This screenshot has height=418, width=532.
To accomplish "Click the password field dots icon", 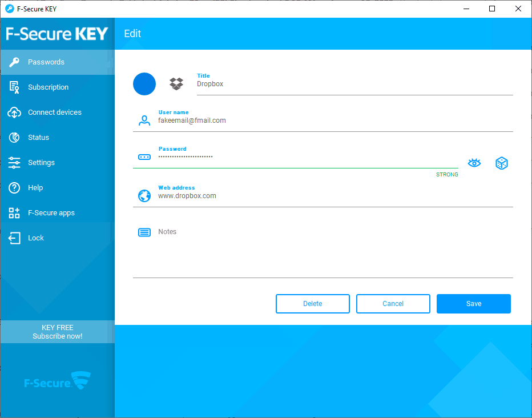I will point(144,157).
